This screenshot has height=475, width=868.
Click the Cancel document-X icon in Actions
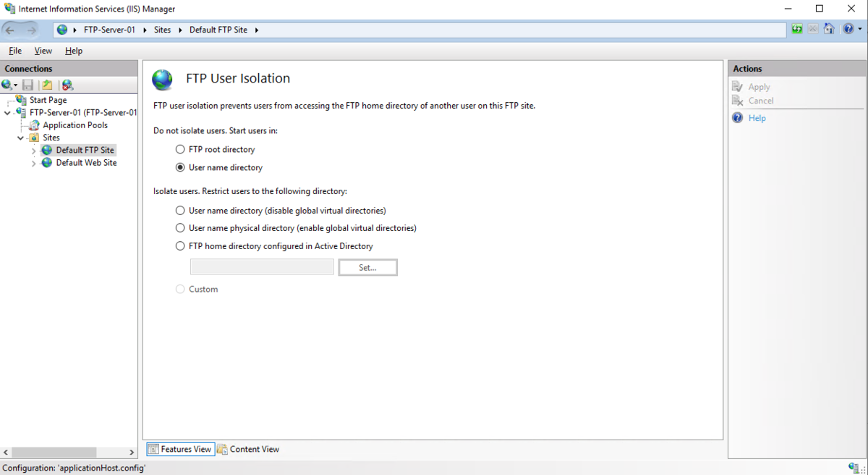pyautogui.click(x=738, y=101)
